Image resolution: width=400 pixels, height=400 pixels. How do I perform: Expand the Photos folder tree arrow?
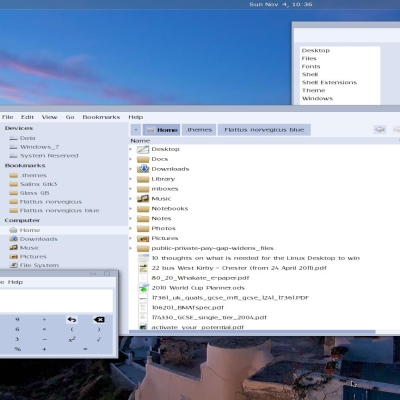(131, 229)
